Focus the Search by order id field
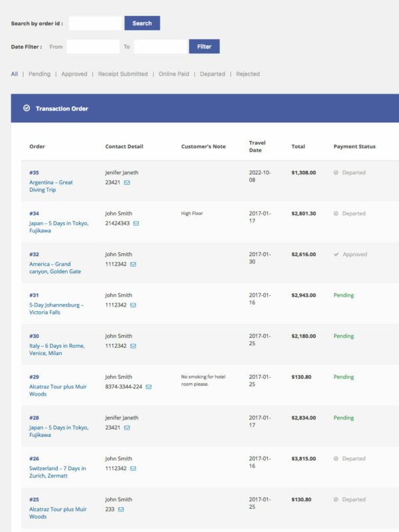This screenshot has height=532, width=399. point(95,23)
